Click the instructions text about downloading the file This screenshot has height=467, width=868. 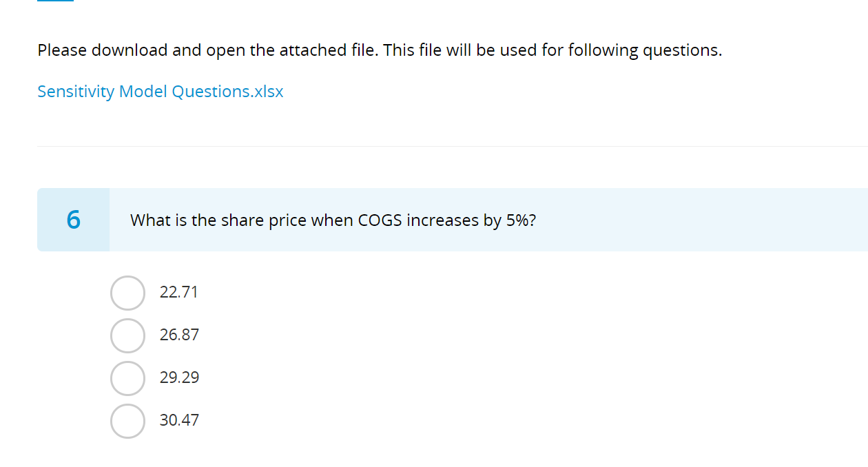coord(380,50)
